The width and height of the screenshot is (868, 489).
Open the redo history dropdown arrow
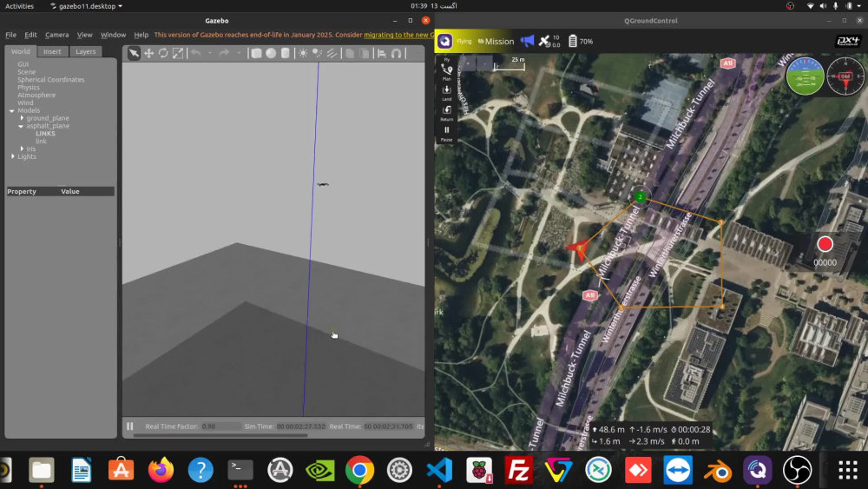point(239,53)
